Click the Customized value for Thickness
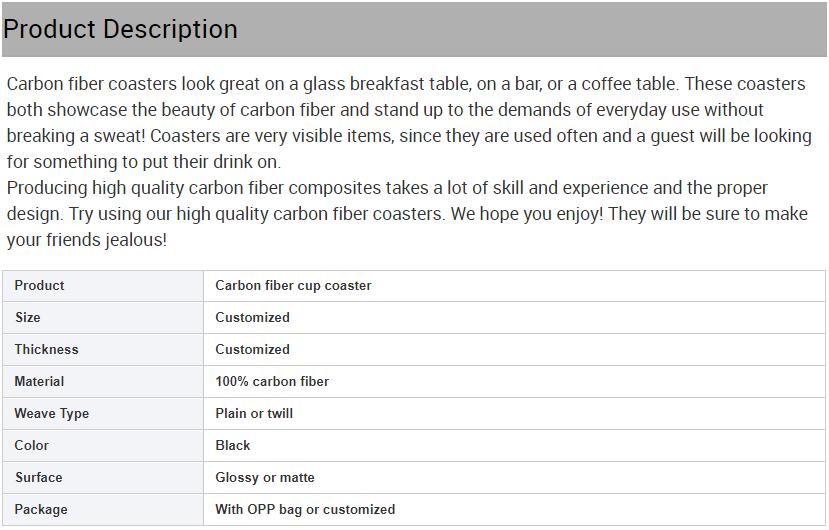 (x=252, y=350)
